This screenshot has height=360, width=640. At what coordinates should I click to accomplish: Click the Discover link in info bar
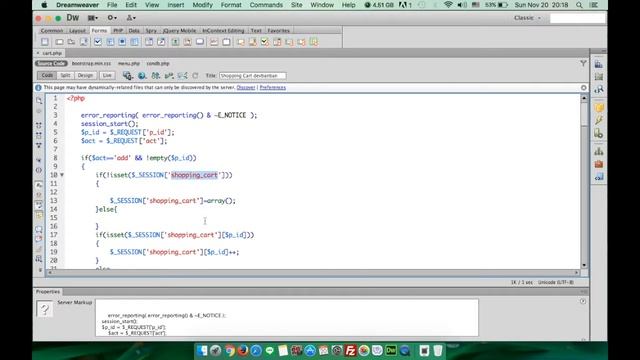pos(246,87)
